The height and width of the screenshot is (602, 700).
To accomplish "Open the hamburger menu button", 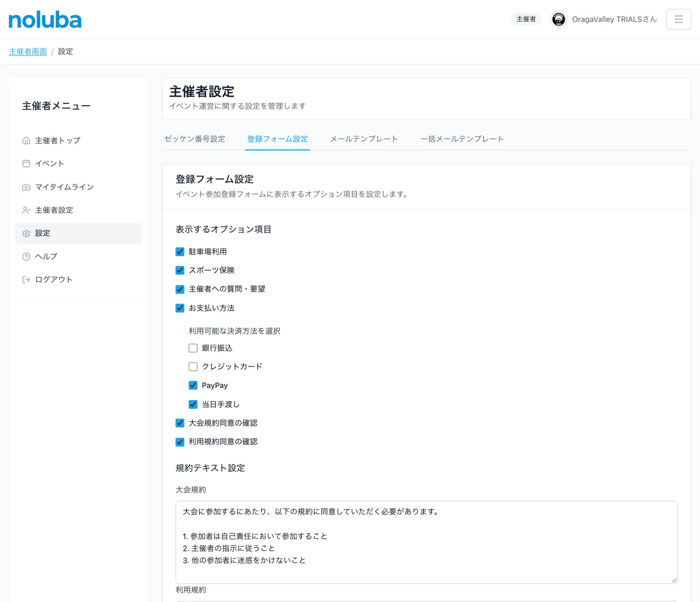I will 679,19.
